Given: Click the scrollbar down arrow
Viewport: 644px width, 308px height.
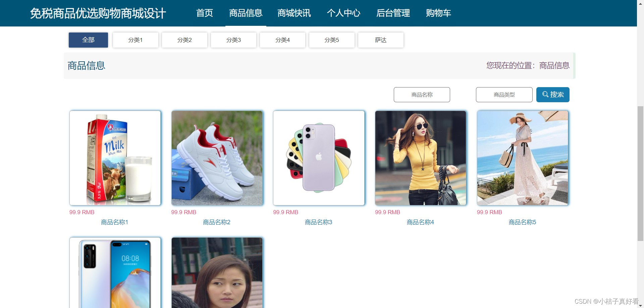Looking at the screenshot, I should [x=640, y=305].
